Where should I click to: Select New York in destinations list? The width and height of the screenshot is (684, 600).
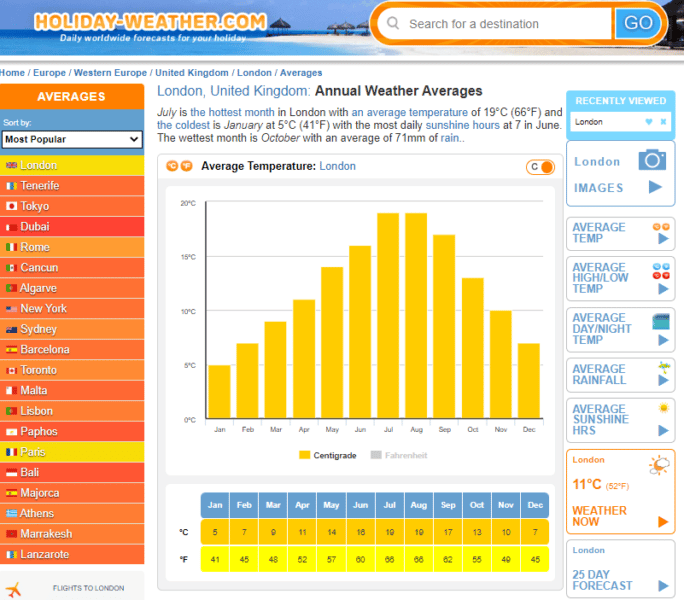coord(72,309)
